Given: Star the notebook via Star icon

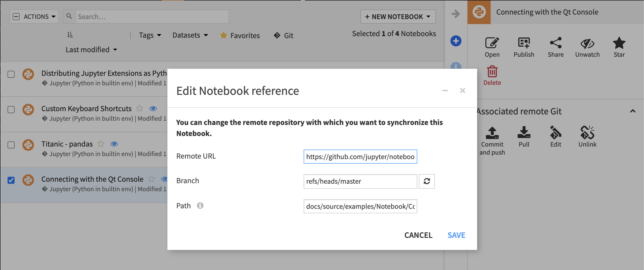Looking at the screenshot, I should pyautogui.click(x=619, y=43).
